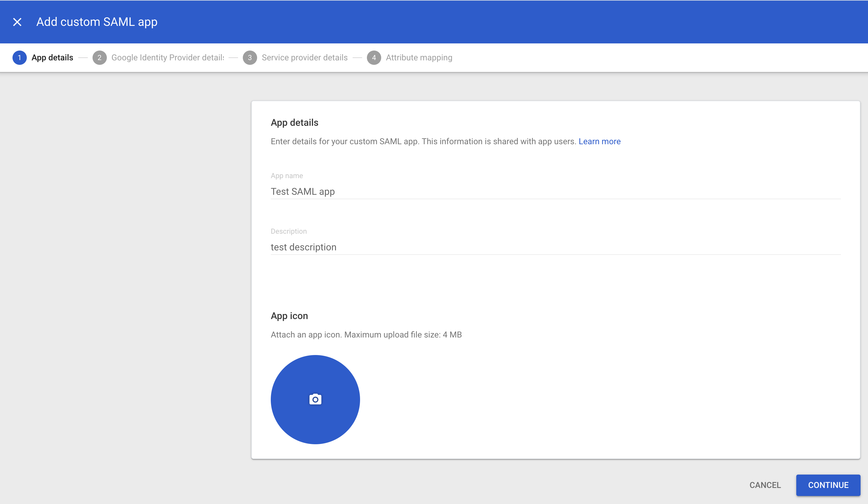868x504 pixels.
Task: Close the Add custom SAML app dialog
Action: pyautogui.click(x=17, y=22)
